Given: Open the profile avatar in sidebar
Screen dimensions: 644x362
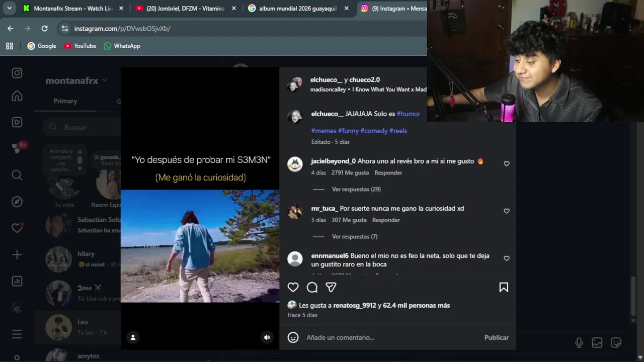Looking at the screenshot, I should [x=17, y=308].
